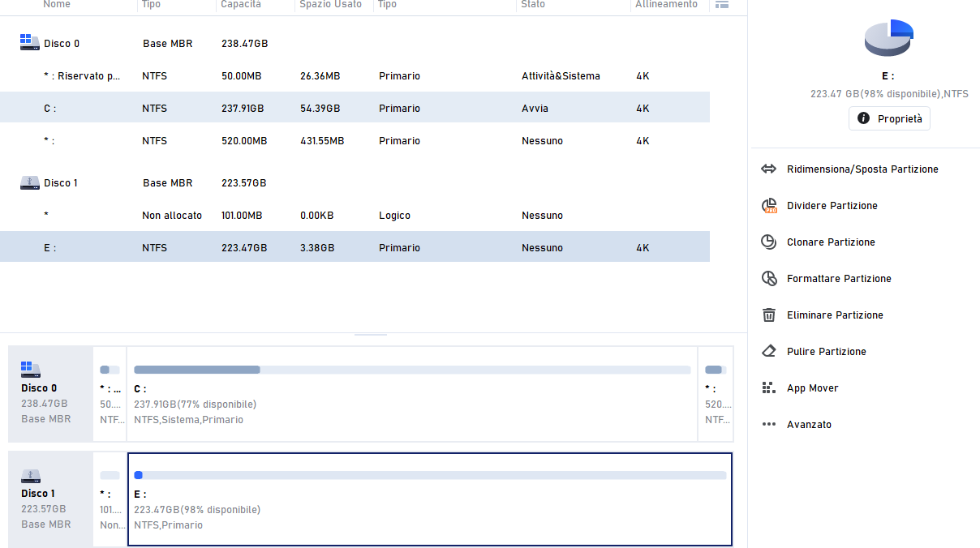Click the 3.38GB used space value
Screen dimensions: 980x548
pyautogui.click(x=316, y=248)
